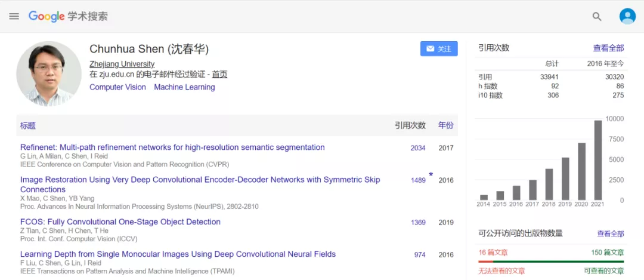Click 查看全部 beside public access heading
Screen dimensions: 644x280
(611, 233)
